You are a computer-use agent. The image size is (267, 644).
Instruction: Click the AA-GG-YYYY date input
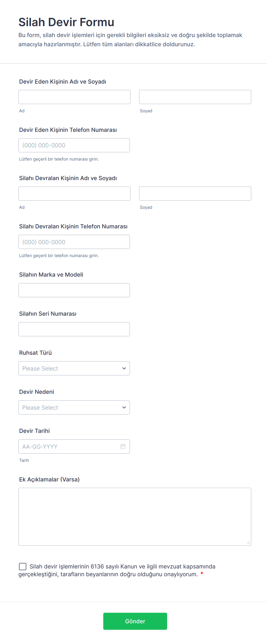pyautogui.click(x=69, y=446)
